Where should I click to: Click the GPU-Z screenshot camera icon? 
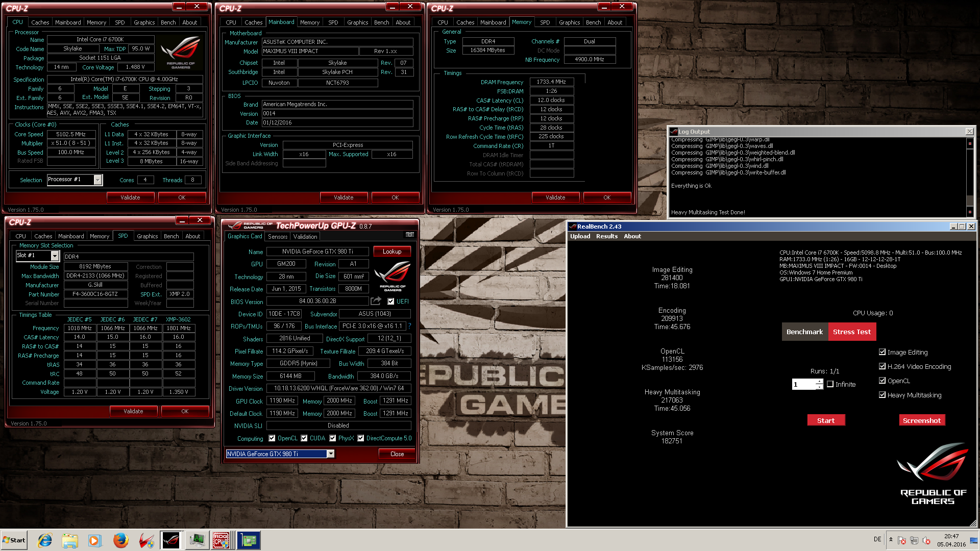coord(409,235)
